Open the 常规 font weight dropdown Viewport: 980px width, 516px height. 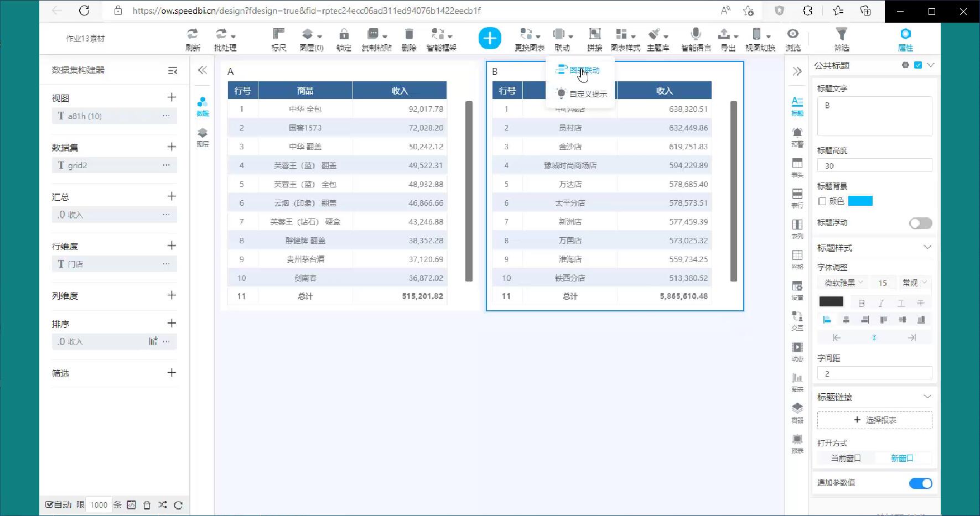tap(914, 283)
